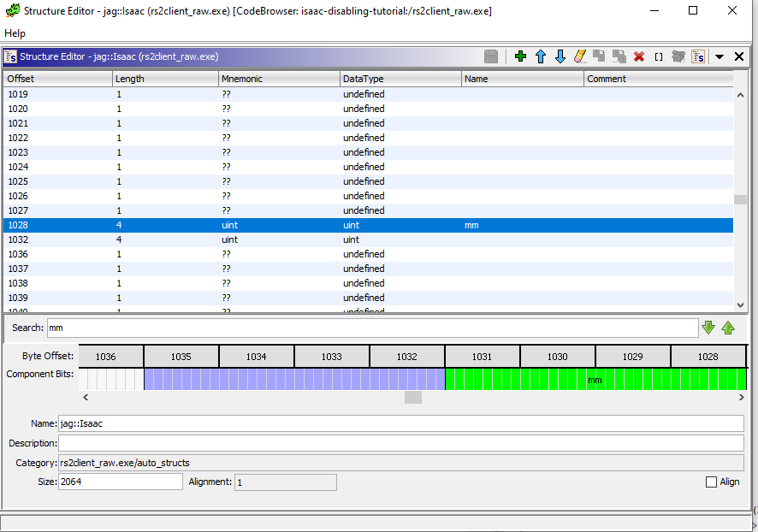758x532 pixels.
Task: Insert undefined byte with green plus icon
Action: pyautogui.click(x=521, y=56)
